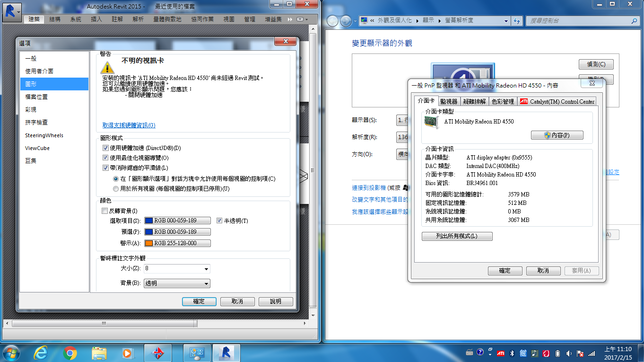Select 檔案位置 in the Options list
This screenshot has height=362, width=644.
[x=54, y=97]
